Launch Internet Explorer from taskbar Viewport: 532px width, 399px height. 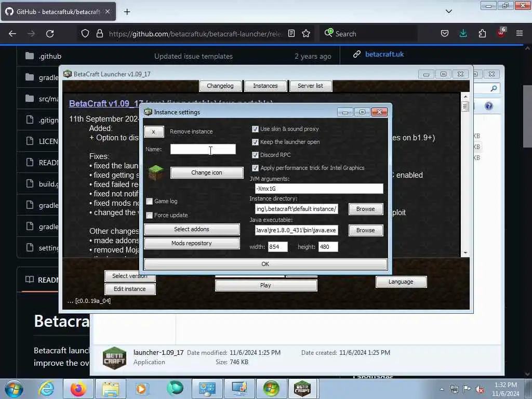coord(46,389)
